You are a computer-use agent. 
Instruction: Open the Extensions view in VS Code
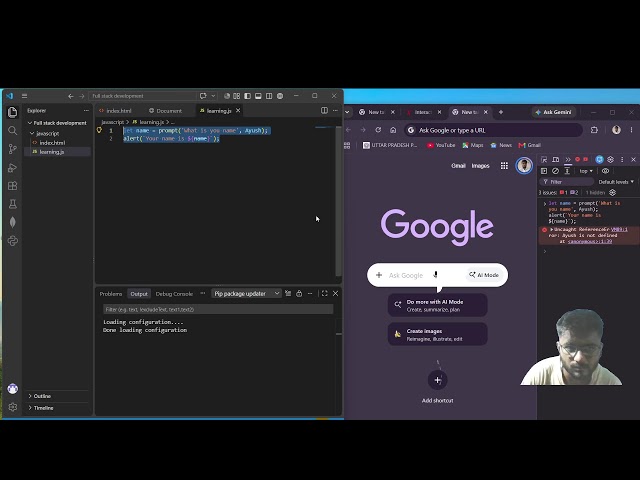point(13,186)
